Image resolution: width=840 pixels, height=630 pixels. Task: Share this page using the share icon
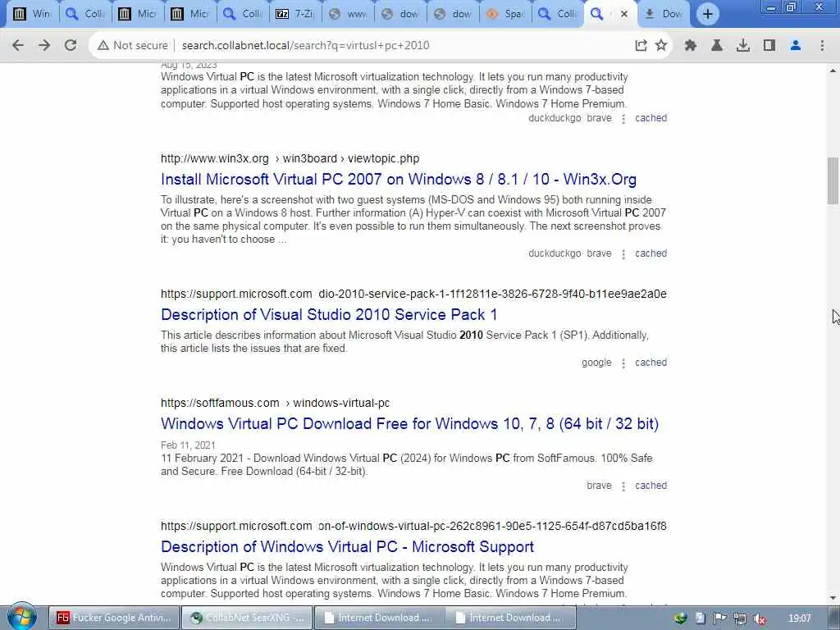pyautogui.click(x=641, y=46)
